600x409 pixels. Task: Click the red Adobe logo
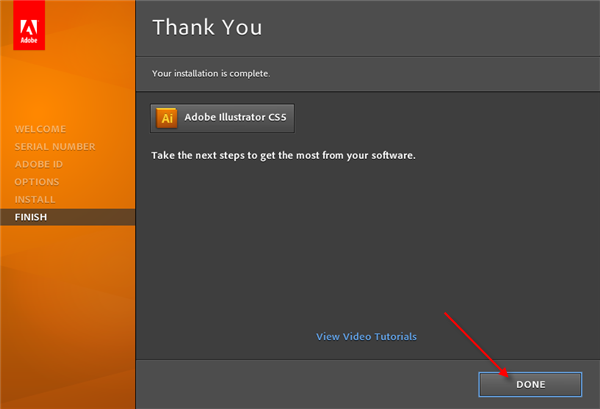tap(29, 25)
